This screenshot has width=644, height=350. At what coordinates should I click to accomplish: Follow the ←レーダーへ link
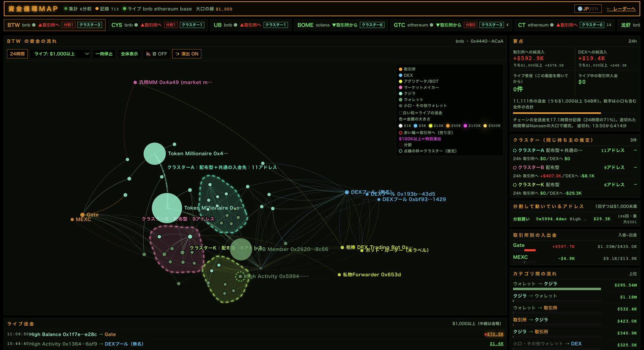(x=621, y=9)
